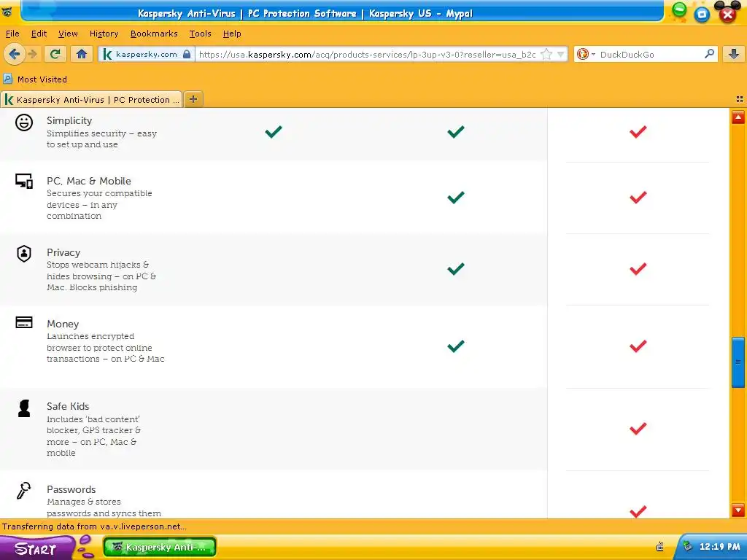Viewport: 747px width, 560px height.
Task: Open the Help menu
Action: (232, 34)
